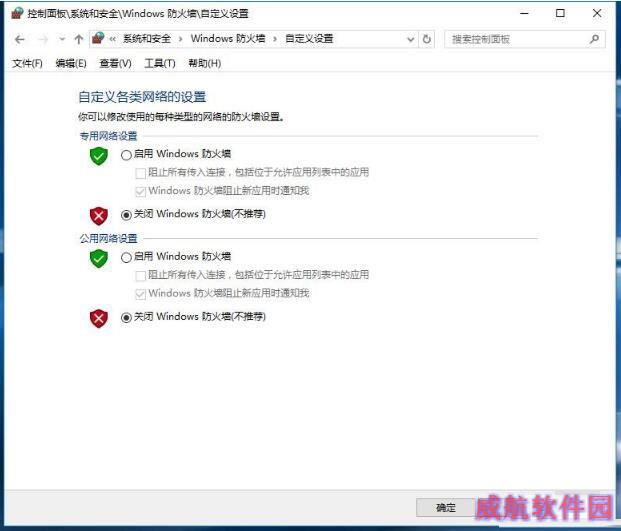Select 系统和安全 in the breadcrumb
621x531 pixels.
147,39
